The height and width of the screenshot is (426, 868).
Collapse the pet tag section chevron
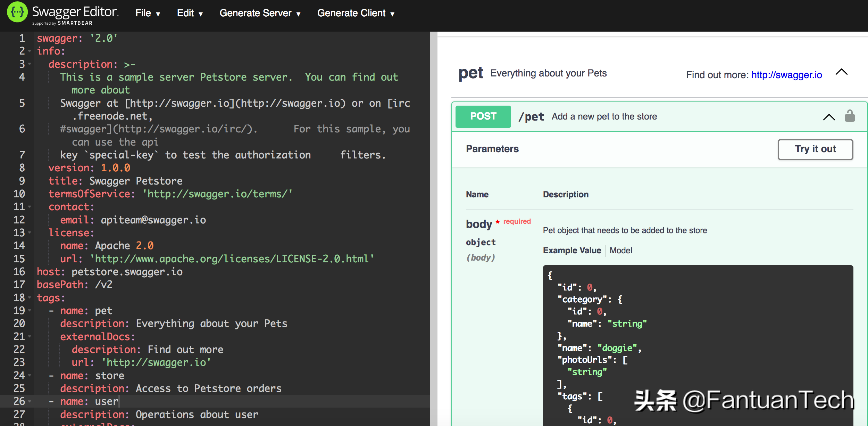841,72
